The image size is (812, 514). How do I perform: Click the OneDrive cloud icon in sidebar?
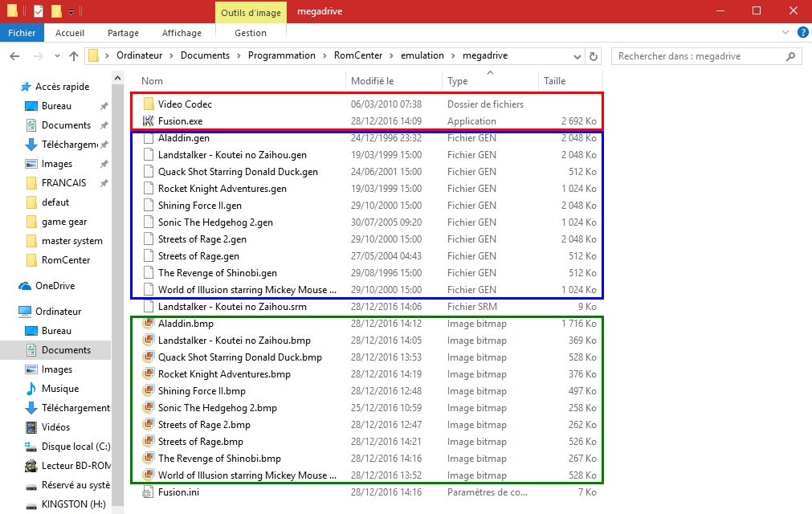24,286
